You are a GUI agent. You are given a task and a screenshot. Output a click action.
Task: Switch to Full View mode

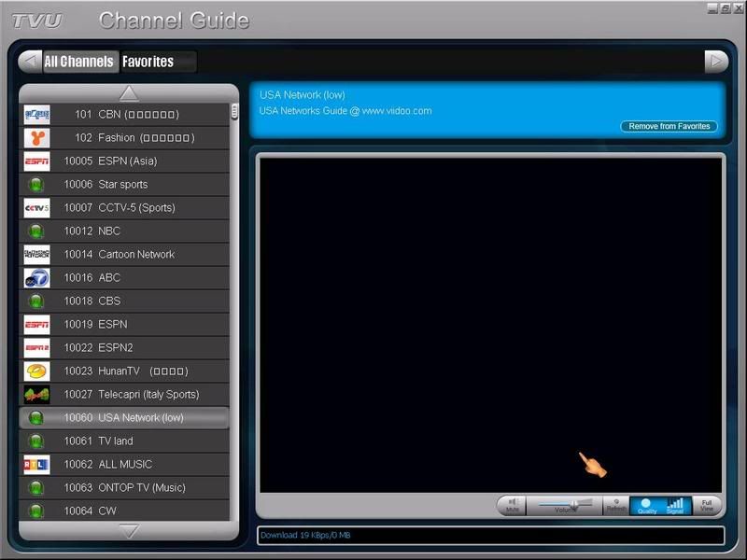pos(707,505)
